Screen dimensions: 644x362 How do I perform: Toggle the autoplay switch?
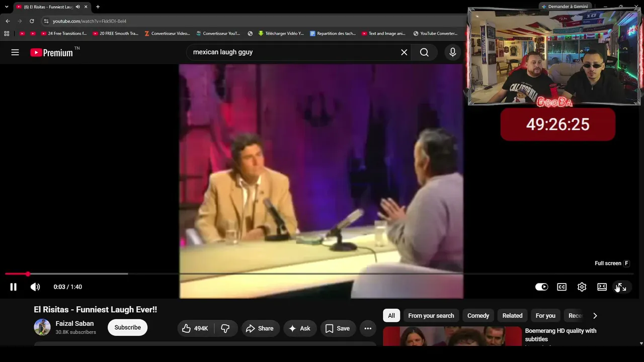541,287
